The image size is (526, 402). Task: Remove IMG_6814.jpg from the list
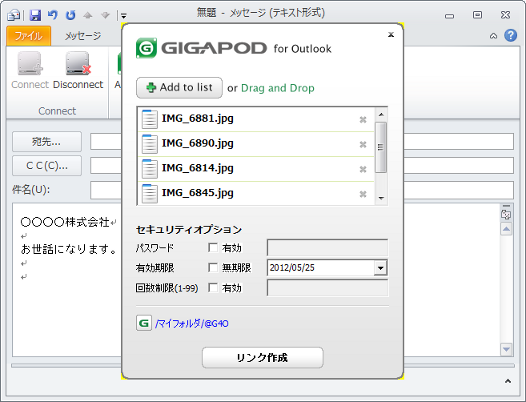(363, 169)
